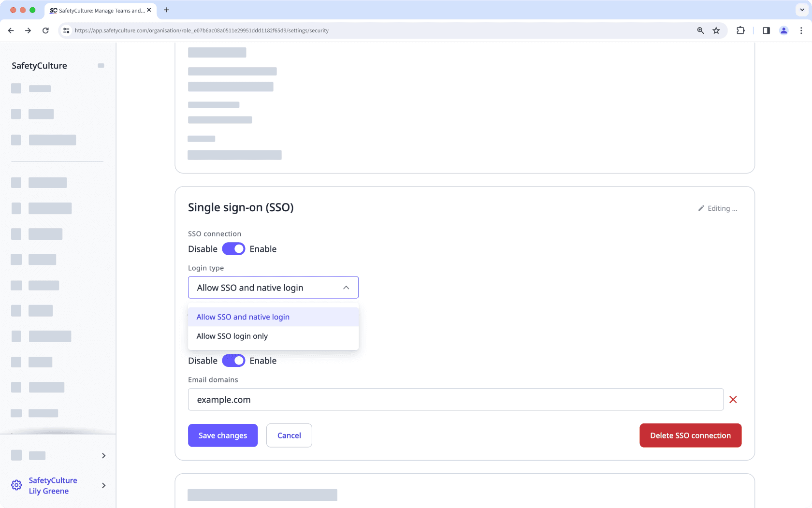Image resolution: width=812 pixels, height=508 pixels.
Task: Collapse the Login type dropdown chevron
Action: (346, 287)
